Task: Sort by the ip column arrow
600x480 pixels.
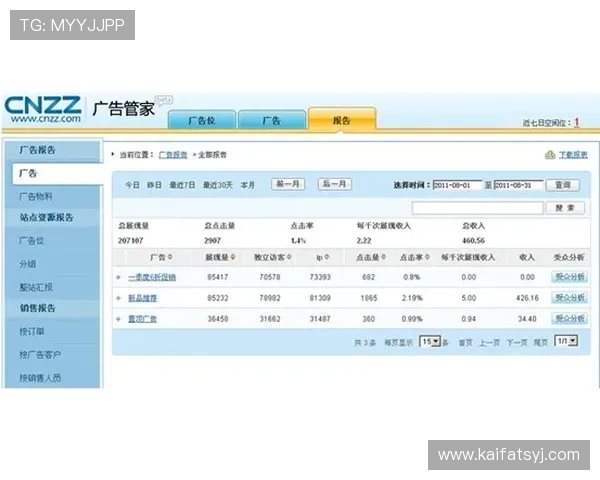Action: (x=326, y=257)
